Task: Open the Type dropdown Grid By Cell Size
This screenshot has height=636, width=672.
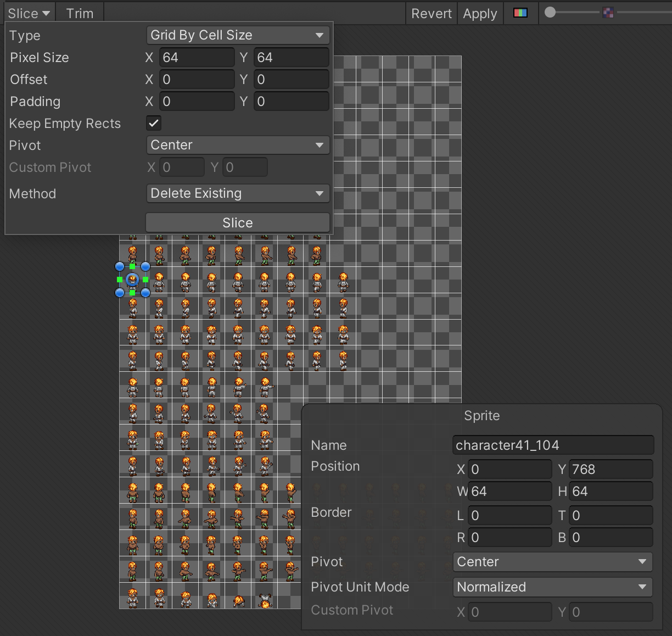Action: point(237,35)
